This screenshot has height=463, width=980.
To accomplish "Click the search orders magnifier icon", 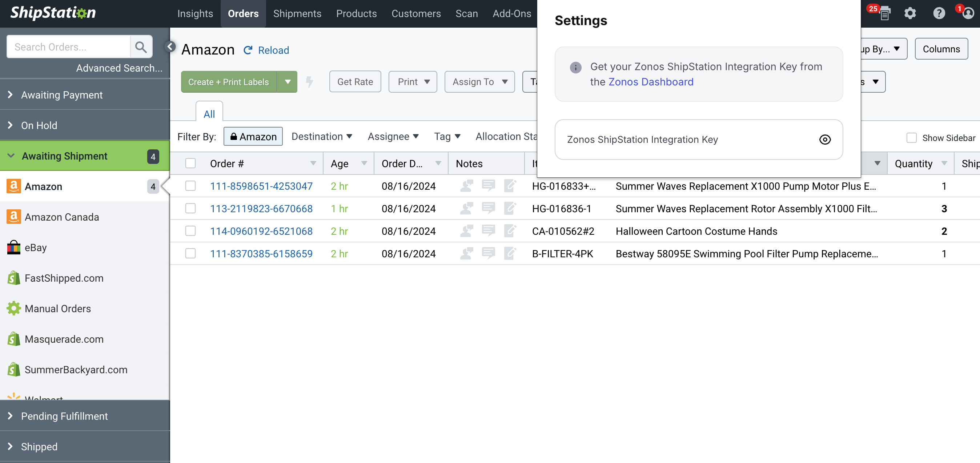I will (x=141, y=47).
